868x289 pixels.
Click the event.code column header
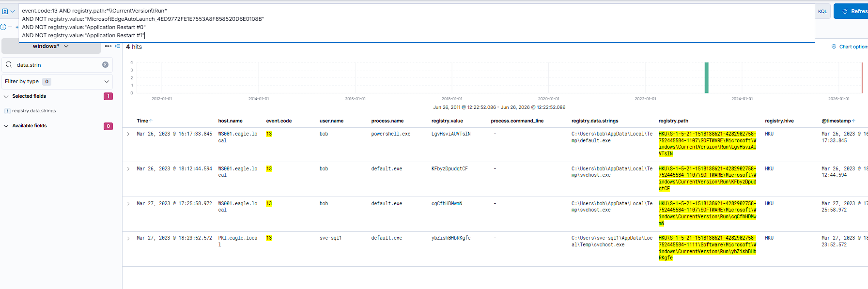coord(279,121)
